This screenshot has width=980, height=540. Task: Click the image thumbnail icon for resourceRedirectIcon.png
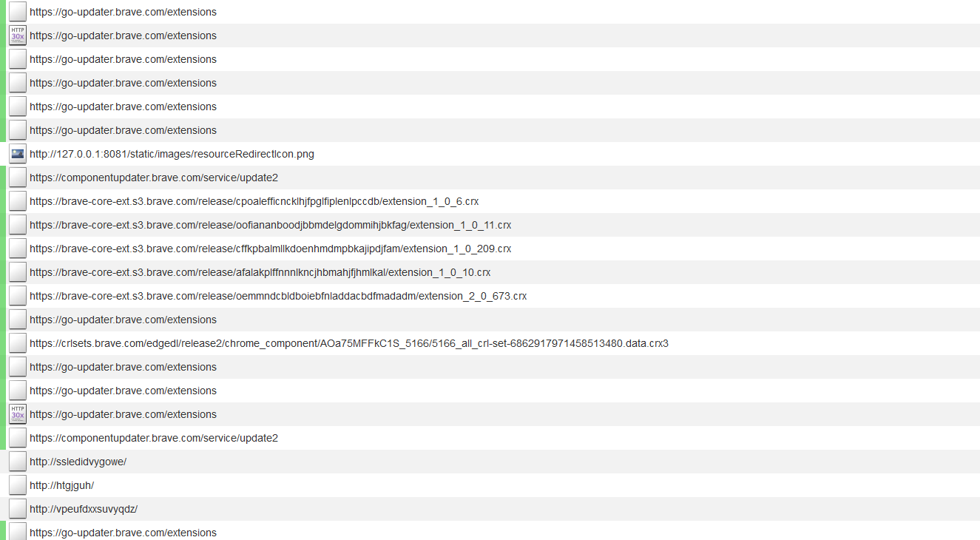[x=17, y=153]
